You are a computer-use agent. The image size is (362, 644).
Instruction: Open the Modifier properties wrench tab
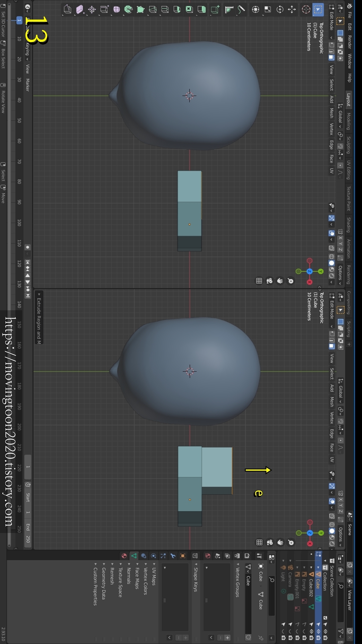(x=173, y=556)
